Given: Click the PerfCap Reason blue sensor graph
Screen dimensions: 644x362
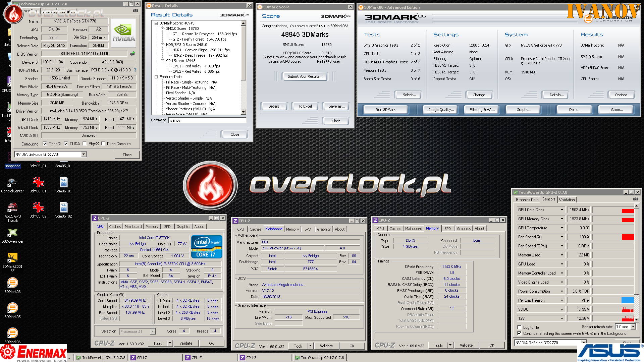Looking at the screenshot, I should click(628, 300).
